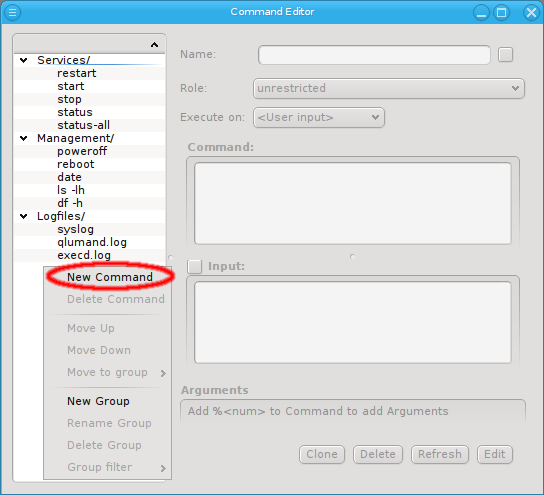Collapse the Services/ group
The width and height of the screenshot is (544, 495).
[x=24, y=60]
